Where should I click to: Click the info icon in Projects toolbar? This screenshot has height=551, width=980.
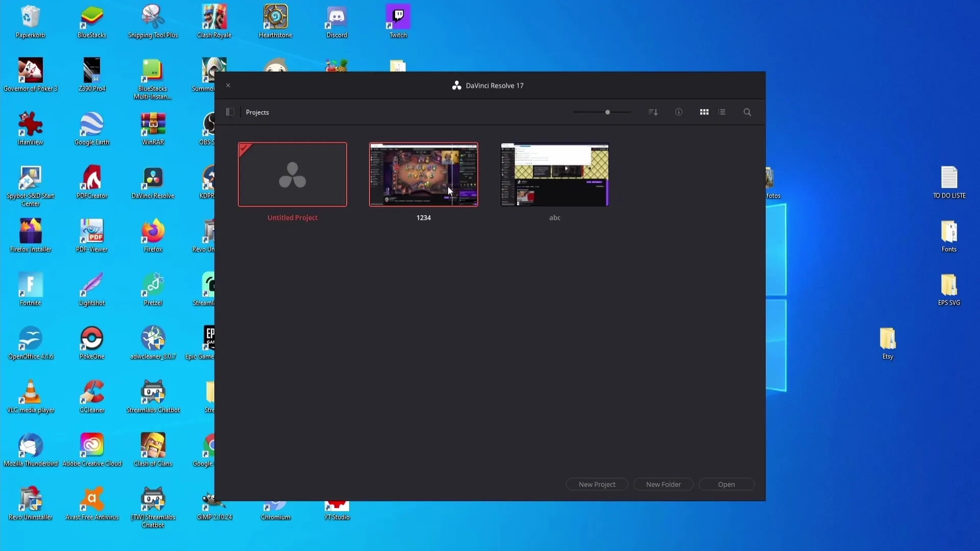click(x=678, y=112)
